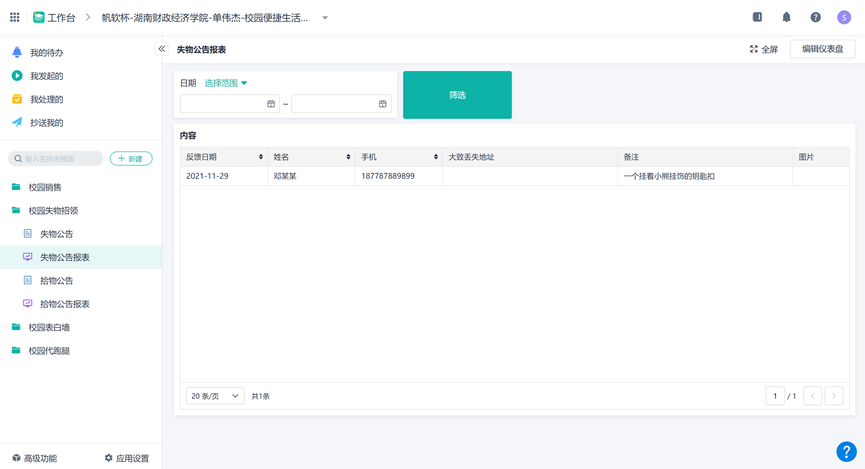Open calendar picker for end date
The height and width of the screenshot is (469, 865).
click(x=382, y=104)
